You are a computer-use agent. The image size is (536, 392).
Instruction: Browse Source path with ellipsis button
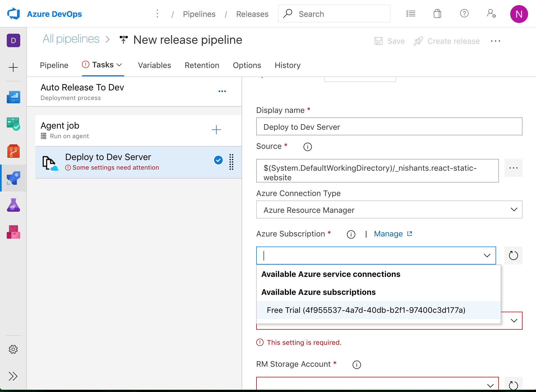[513, 168]
